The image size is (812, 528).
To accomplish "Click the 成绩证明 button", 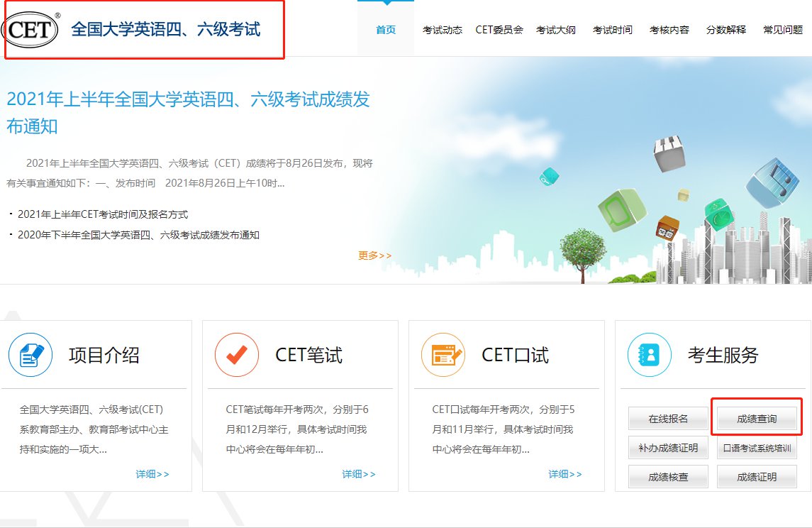I will (757, 477).
